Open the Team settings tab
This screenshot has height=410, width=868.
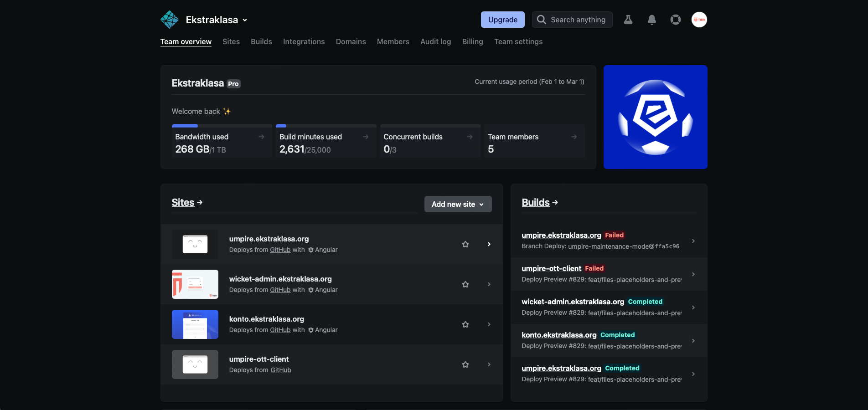pyautogui.click(x=518, y=41)
